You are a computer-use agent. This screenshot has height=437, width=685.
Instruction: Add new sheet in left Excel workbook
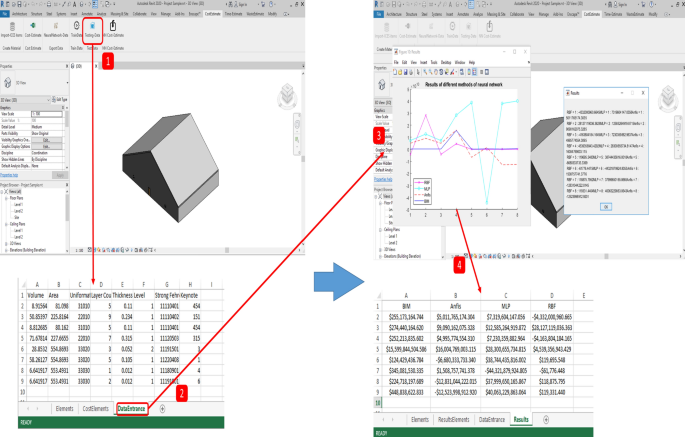(163, 409)
